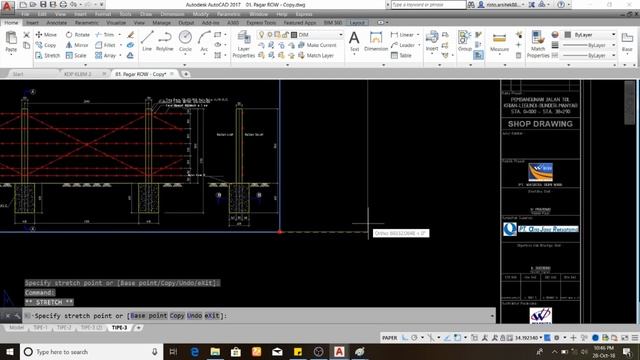Click Base point option in command line
Image resolution: width=640 pixels, height=360 pixels.
tap(149, 316)
